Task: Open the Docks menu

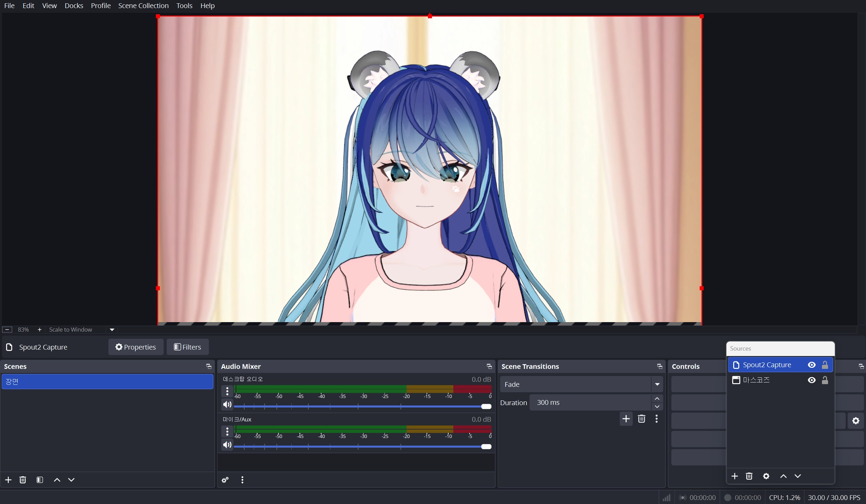Action: (74, 5)
